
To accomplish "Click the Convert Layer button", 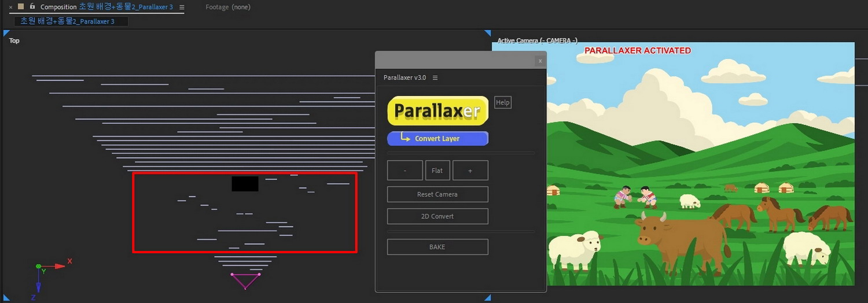I will (437, 138).
